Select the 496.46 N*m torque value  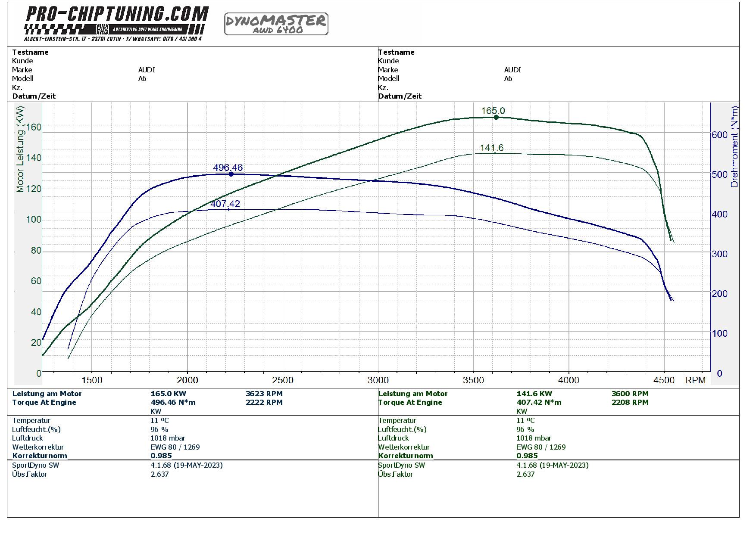(173, 402)
